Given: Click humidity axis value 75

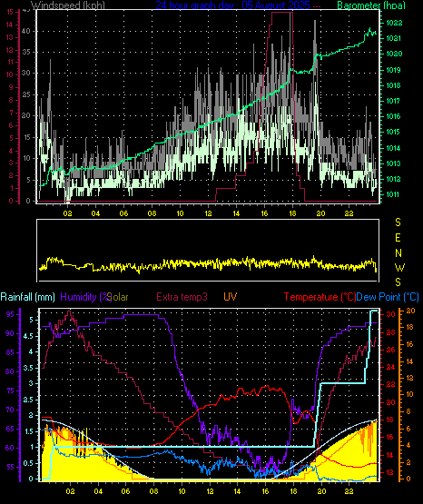Looking at the screenshot, I should tap(10, 390).
